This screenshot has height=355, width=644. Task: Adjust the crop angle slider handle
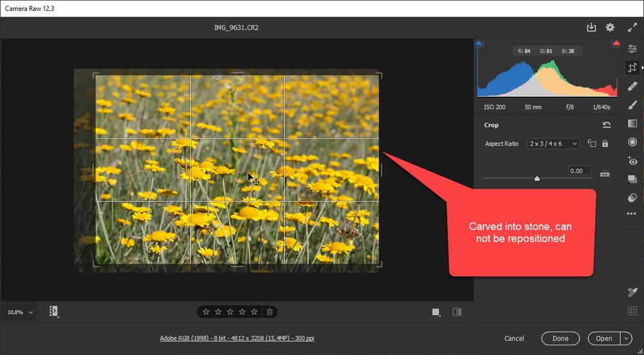[537, 178]
